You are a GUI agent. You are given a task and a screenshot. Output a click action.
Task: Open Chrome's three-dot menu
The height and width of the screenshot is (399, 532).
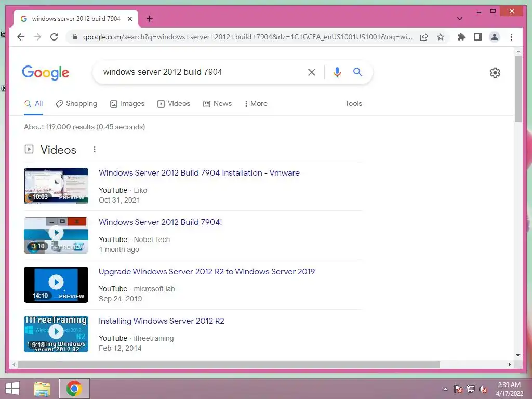[x=511, y=37]
